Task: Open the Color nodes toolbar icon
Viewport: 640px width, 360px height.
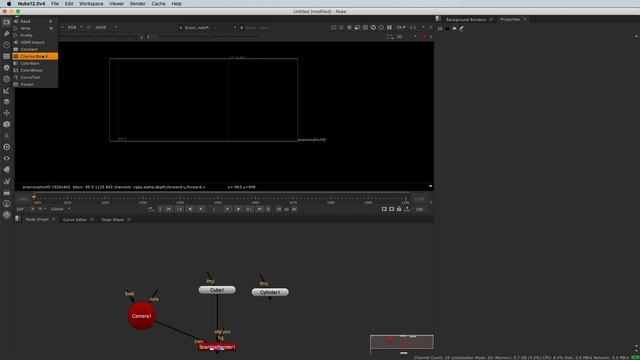Action: [x=7, y=68]
